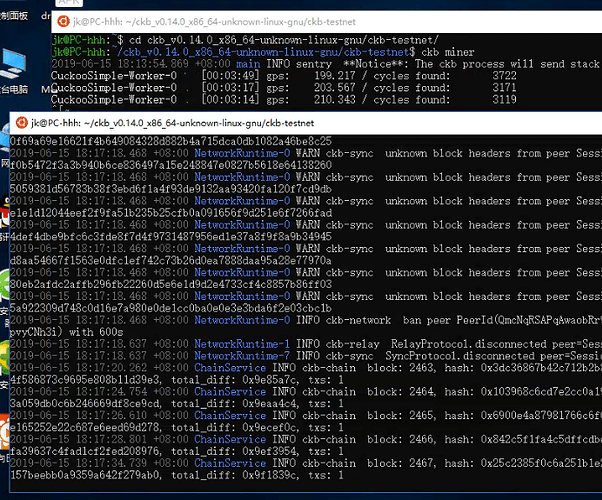This screenshot has height=500, width=602.
Task: Click the block 2467 log line
Action: click(x=306, y=469)
